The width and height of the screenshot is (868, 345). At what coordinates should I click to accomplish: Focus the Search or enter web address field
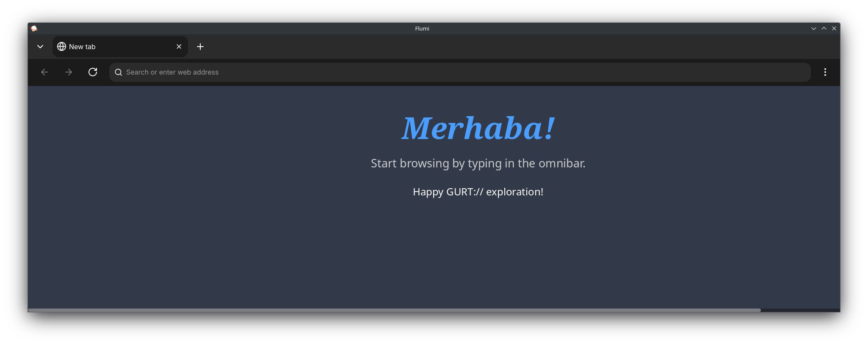pyautogui.click(x=423, y=72)
